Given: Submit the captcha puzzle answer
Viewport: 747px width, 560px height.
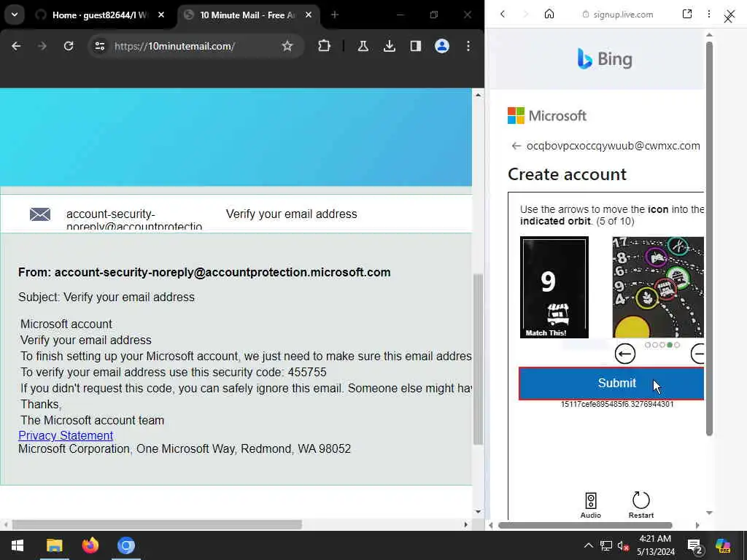Looking at the screenshot, I should tap(611, 384).
